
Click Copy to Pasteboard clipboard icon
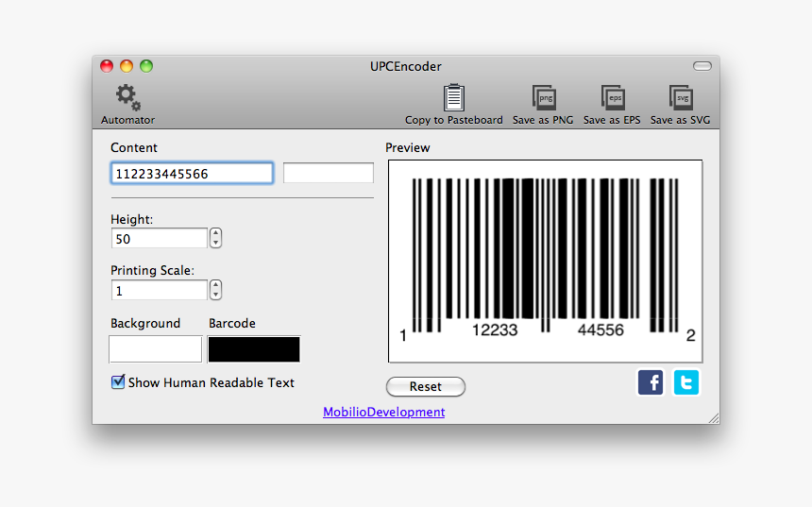coord(453,97)
